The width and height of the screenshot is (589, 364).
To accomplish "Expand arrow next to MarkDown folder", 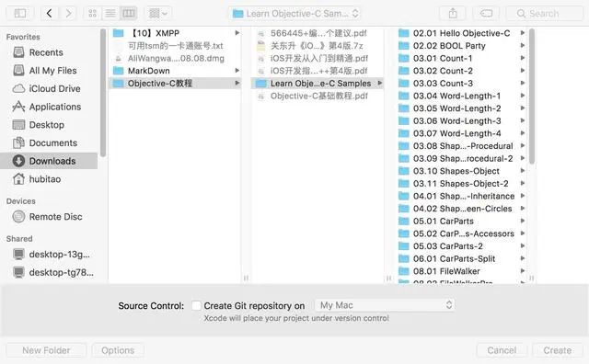I will pyautogui.click(x=237, y=71).
